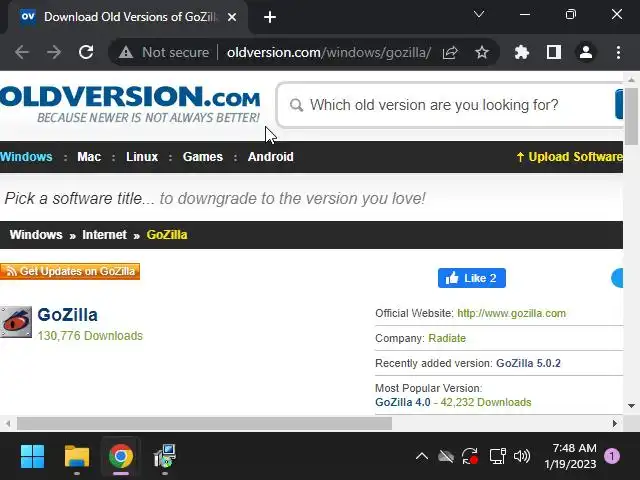Open the installer app on the taskbar
This screenshot has height=480, width=640.
165,456
